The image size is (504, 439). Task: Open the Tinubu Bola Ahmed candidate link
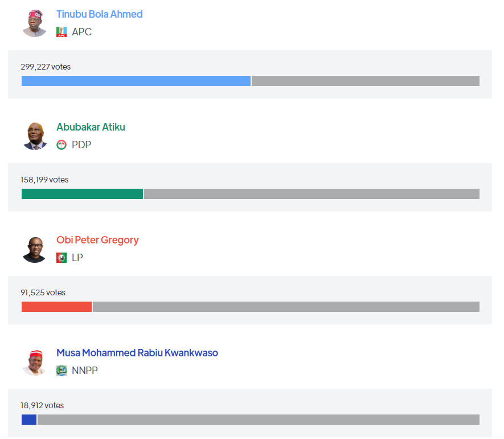pyautogui.click(x=100, y=14)
